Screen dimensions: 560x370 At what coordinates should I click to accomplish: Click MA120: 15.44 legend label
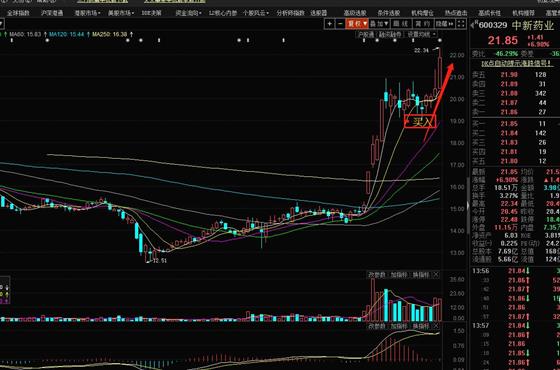pos(66,34)
